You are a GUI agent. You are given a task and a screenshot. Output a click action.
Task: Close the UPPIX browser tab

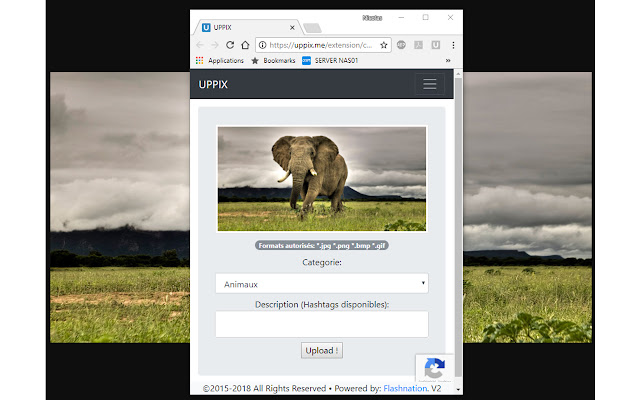[292, 27]
